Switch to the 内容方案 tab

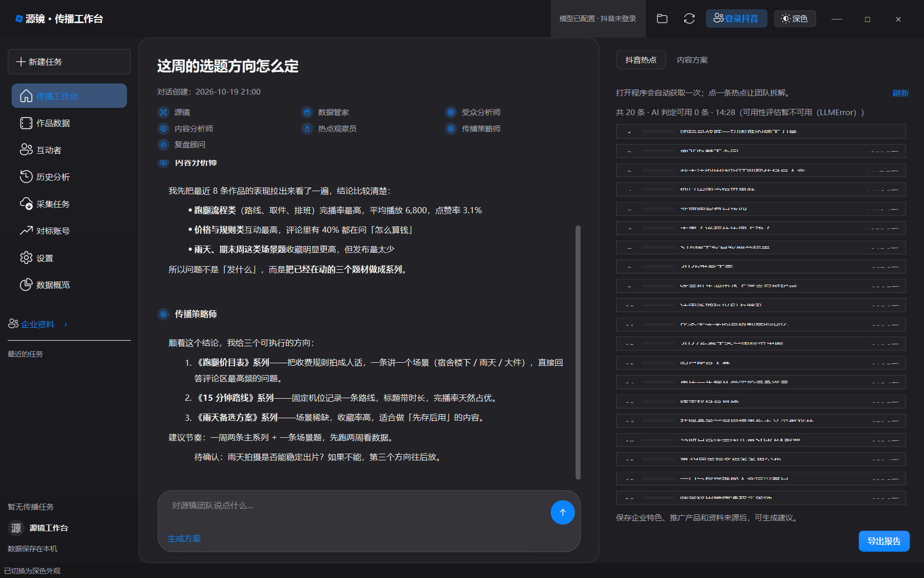pos(692,60)
